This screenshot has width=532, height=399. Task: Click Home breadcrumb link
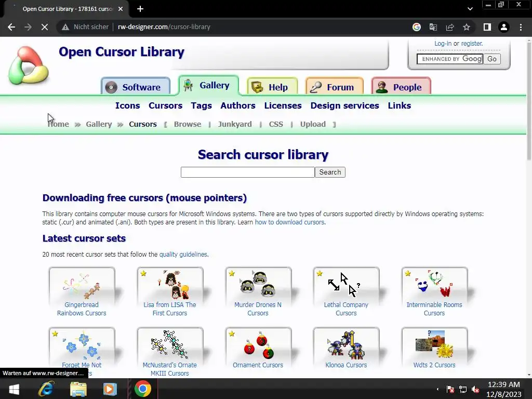58,124
